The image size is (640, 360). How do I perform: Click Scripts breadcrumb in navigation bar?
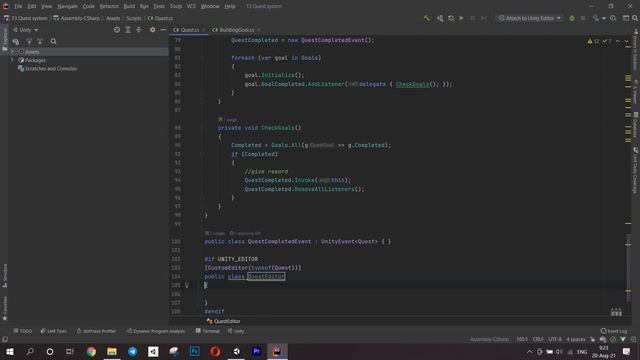tap(134, 18)
